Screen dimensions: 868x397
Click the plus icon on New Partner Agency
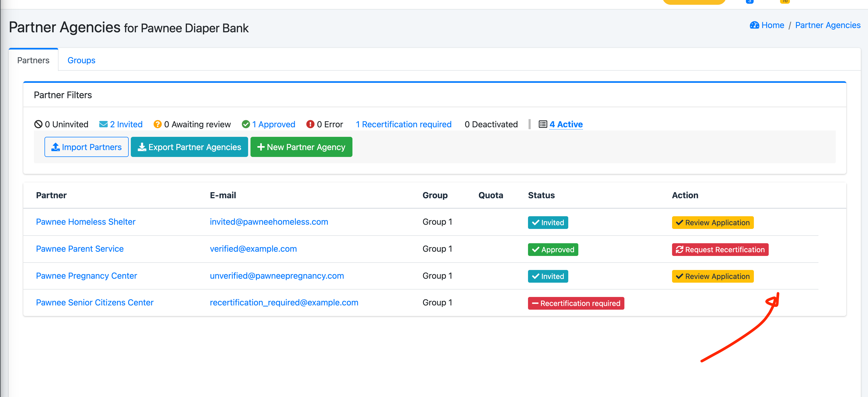click(x=261, y=147)
